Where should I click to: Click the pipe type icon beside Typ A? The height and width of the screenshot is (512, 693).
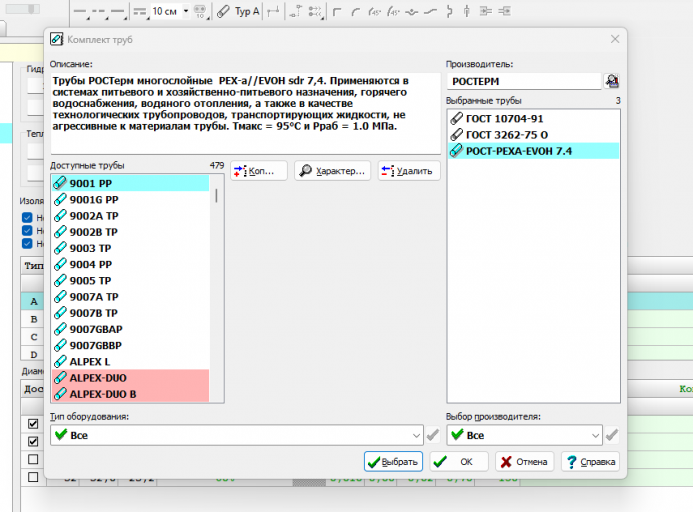(x=223, y=11)
